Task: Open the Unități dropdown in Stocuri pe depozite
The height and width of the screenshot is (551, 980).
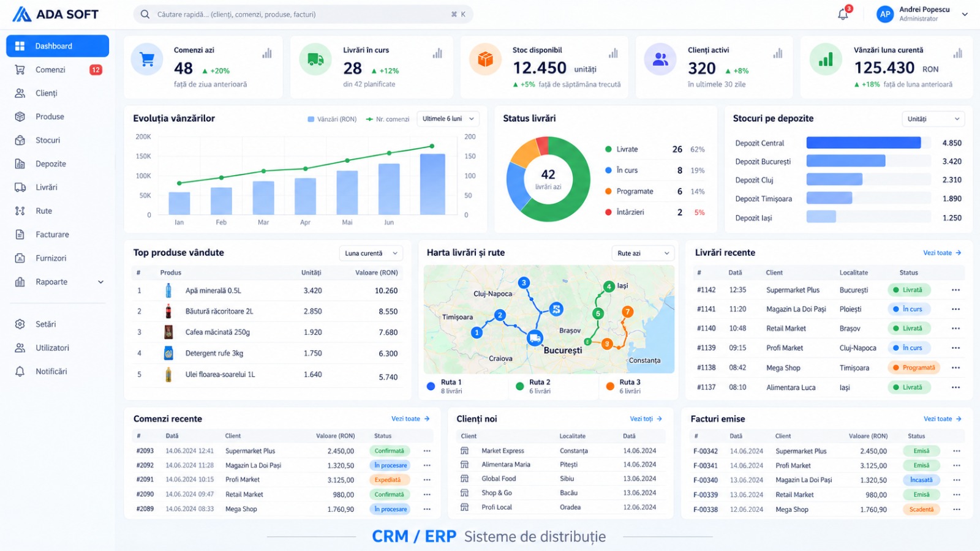Action: [x=933, y=119]
